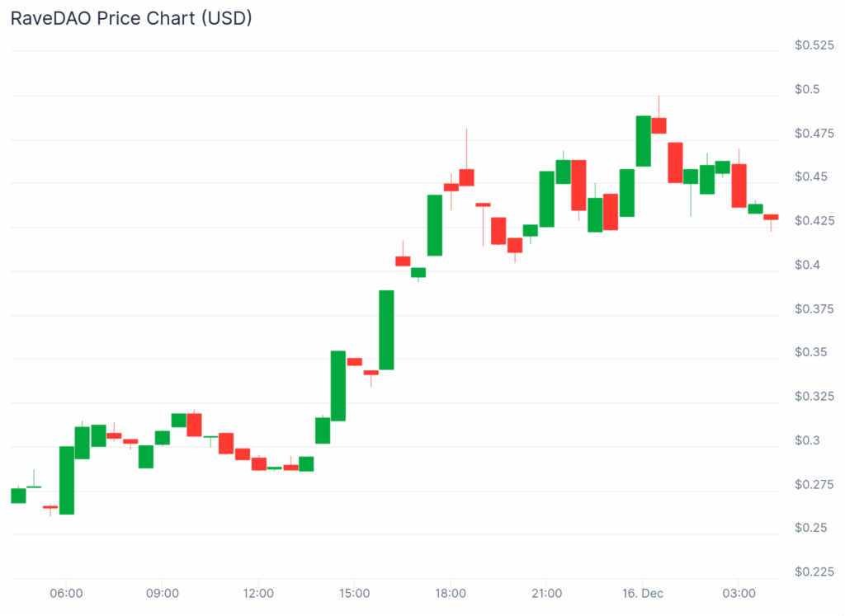The width and height of the screenshot is (845, 616).
Task: Click the last red candle at the chart's right edge
Action: pyautogui.click(x=771, y=217)
